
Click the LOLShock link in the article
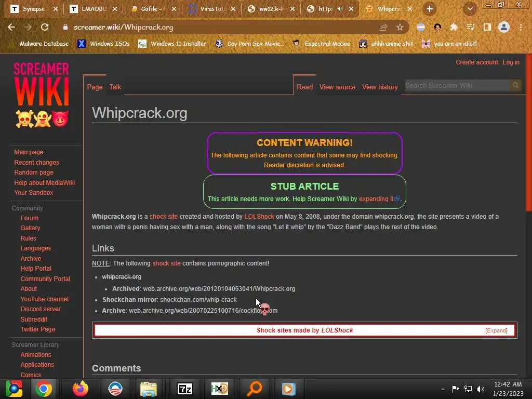[x=259, y=217]
